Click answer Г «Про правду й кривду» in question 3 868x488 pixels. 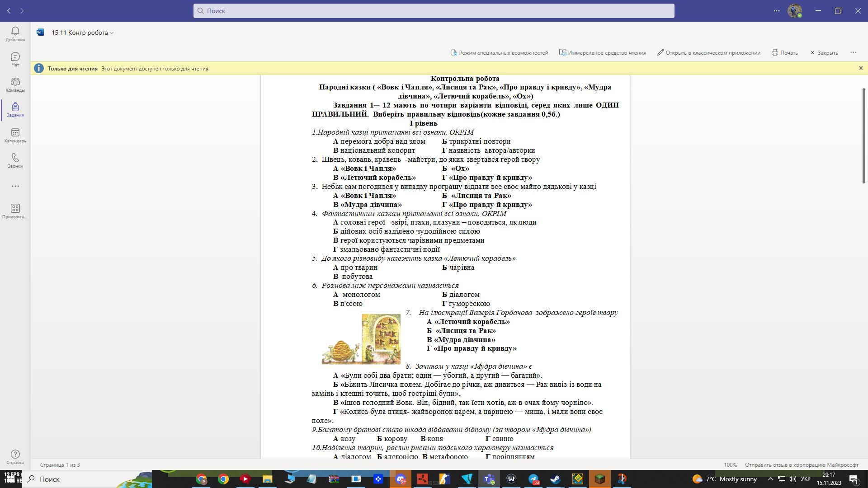coord(487,205)
